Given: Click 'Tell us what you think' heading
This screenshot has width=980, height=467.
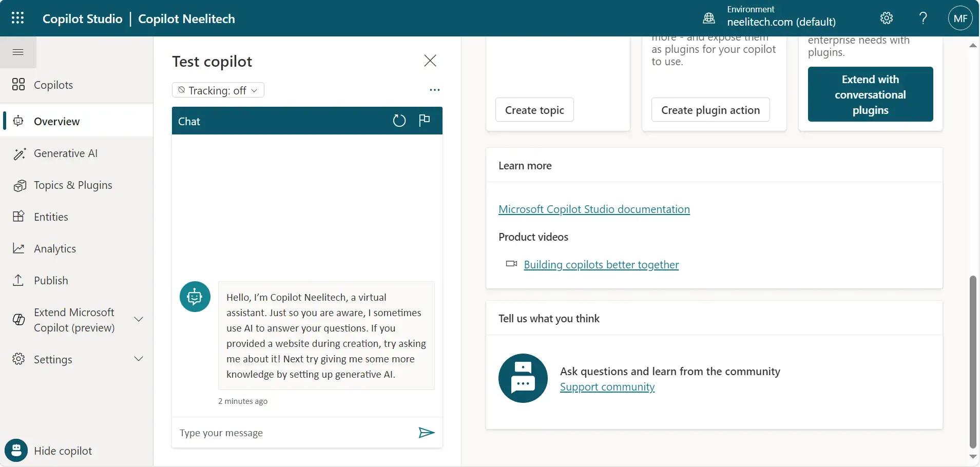Looking at the screenshot, I should pos(549,318).
